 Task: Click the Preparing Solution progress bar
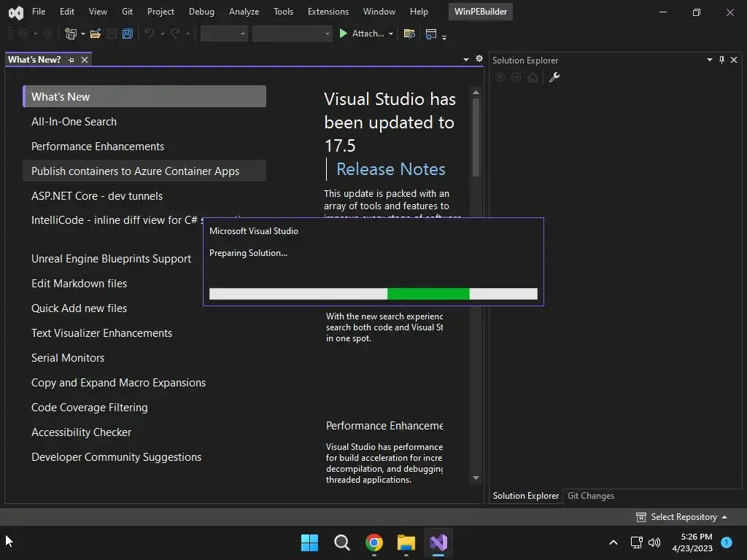click(x=373, y=294)
